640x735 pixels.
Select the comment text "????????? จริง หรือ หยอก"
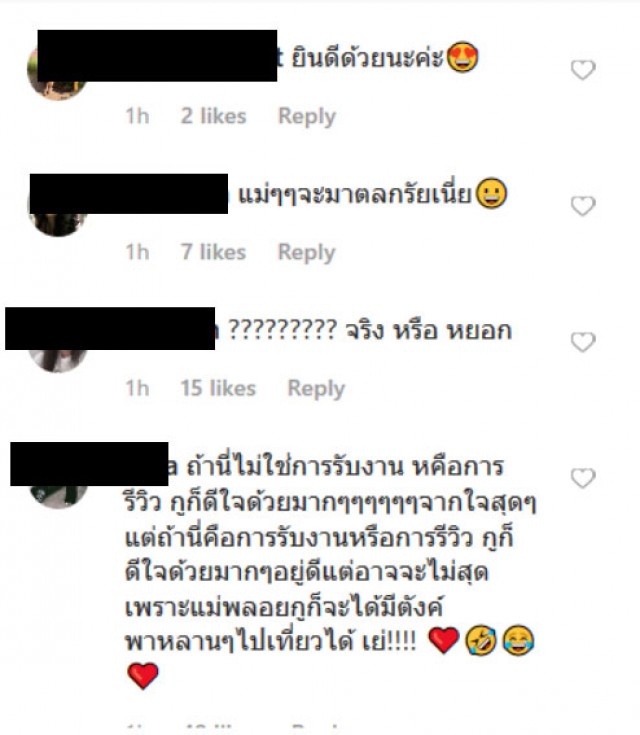click(369, 330)
